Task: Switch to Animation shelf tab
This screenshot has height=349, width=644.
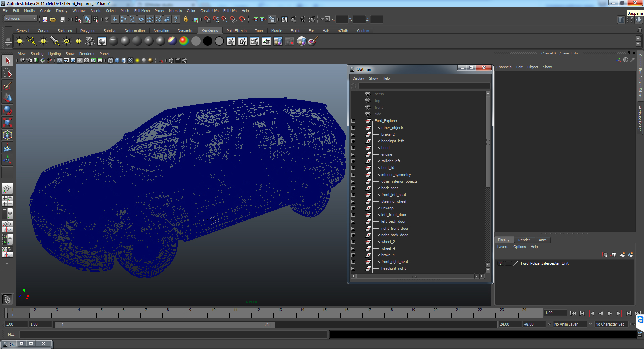Action: (161, 31)
